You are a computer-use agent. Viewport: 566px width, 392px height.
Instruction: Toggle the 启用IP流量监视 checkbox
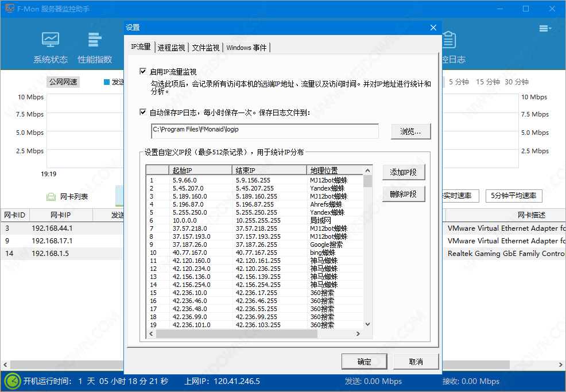click(x=143, y=72)
